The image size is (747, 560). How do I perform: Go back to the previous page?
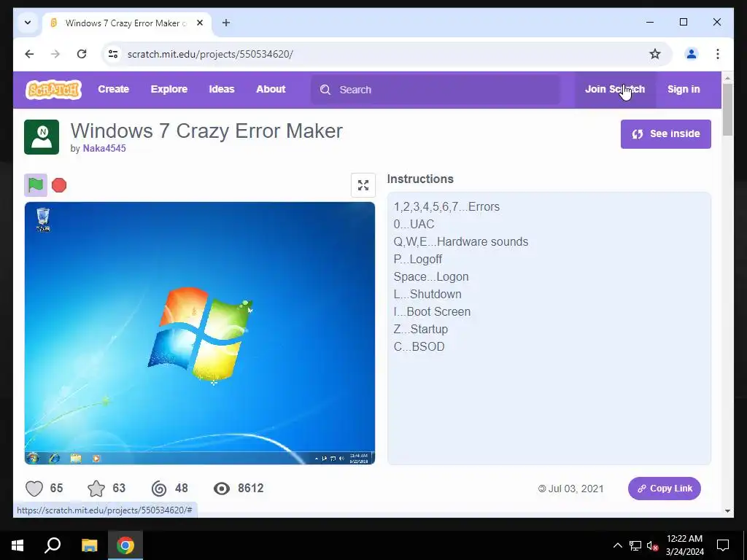[29, 54]
